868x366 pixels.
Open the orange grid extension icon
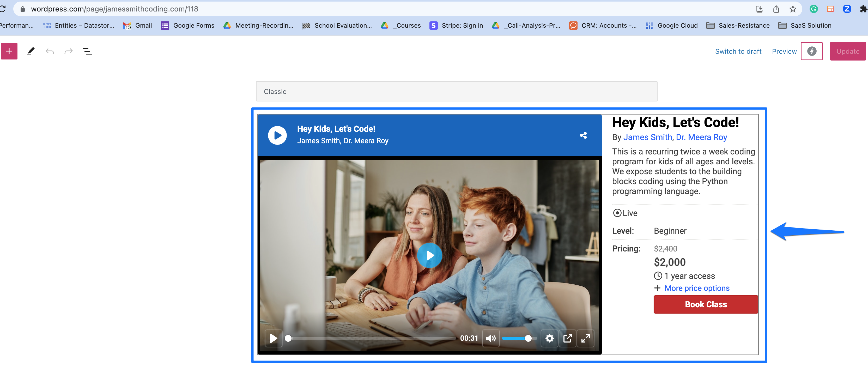(x=830, y=9)
